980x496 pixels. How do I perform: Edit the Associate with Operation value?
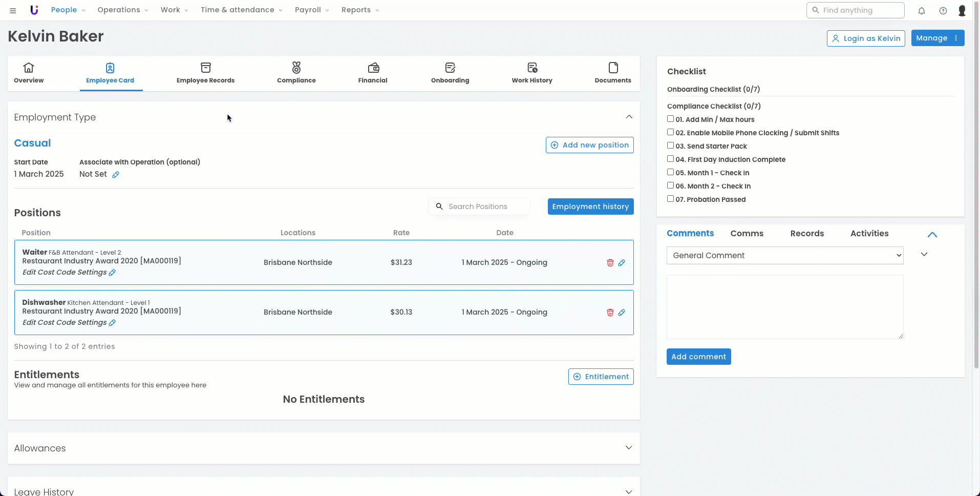(116, 175)
